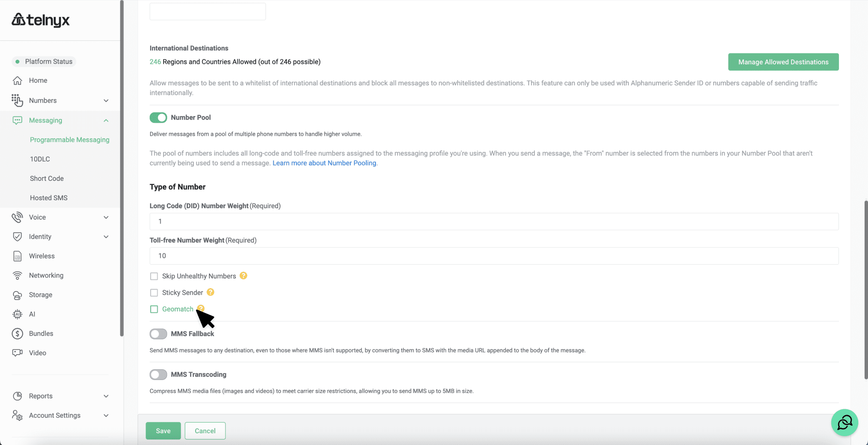Check the Geomatch option
This screenshot has width=868, height=445.
(154, 309)
